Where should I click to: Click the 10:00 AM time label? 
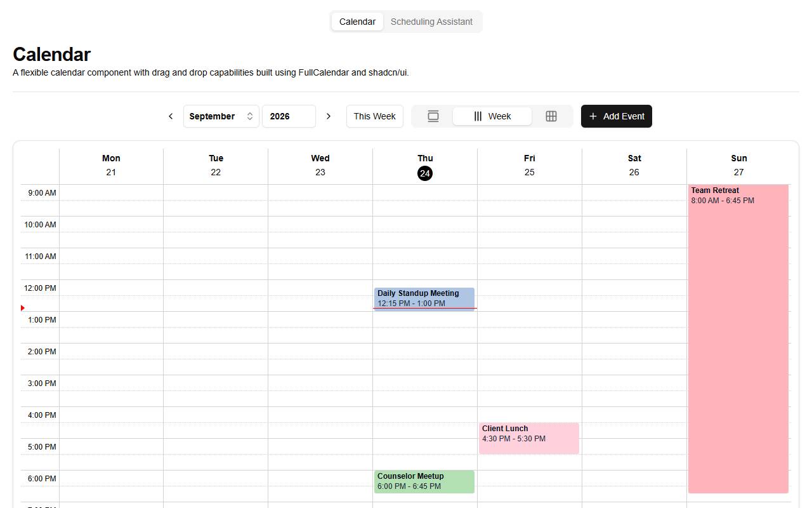tap(40, 225)
